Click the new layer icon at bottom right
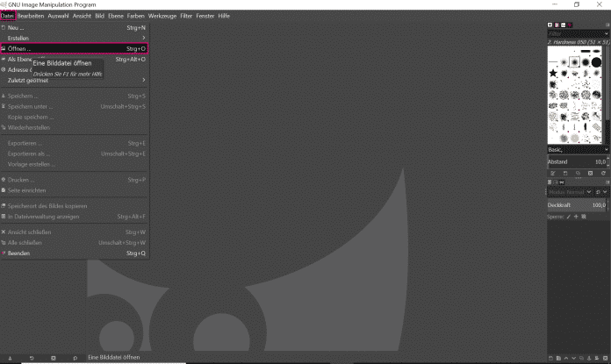Screen dimensions: 611x364 coord(550,359)
